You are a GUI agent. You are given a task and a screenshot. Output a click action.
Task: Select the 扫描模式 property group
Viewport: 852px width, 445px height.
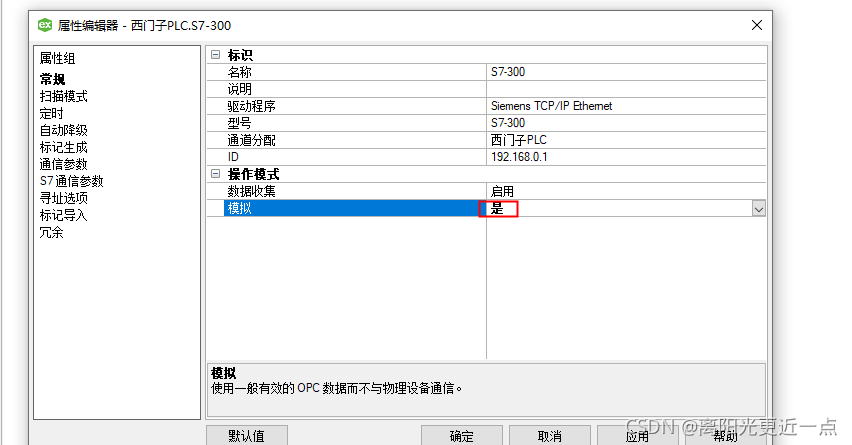pyautogui.click(x=64, y=96)
